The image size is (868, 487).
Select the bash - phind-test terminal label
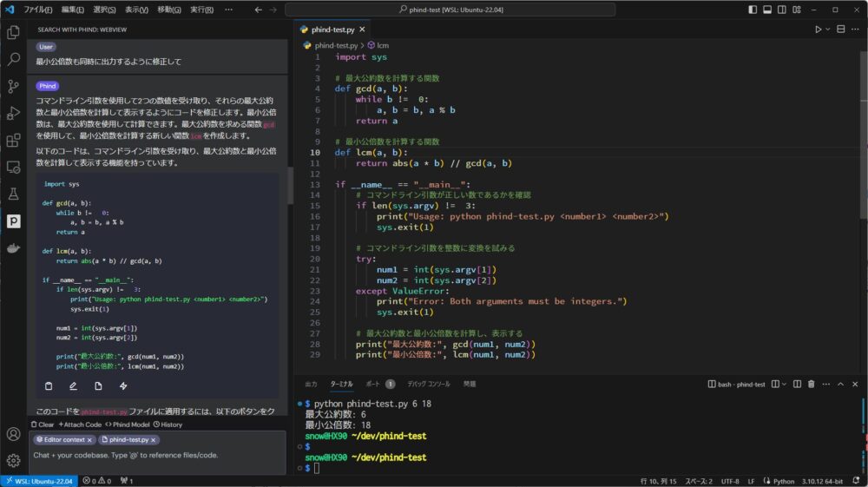737,384
